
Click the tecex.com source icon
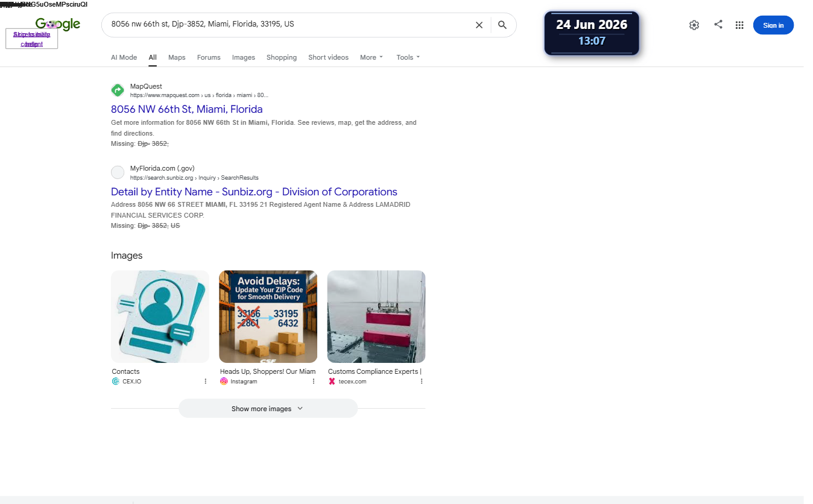[332, 381]
